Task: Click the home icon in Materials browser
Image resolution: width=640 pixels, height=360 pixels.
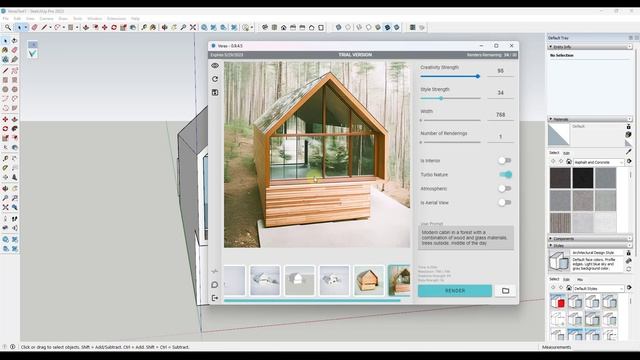Action: [x=569, y=162]
